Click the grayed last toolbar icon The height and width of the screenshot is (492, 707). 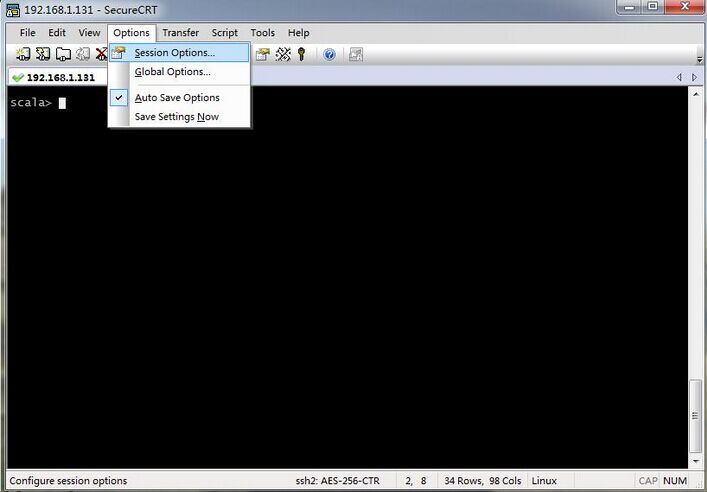356,55
